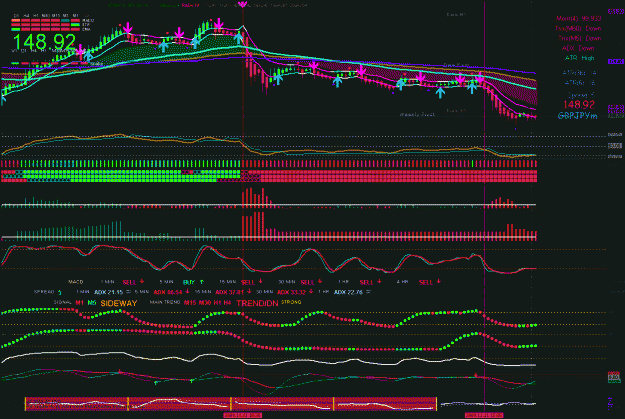Click the teal M5 cell in the MACD row
This screenshot has width=625, height=419.
point(65,20)
